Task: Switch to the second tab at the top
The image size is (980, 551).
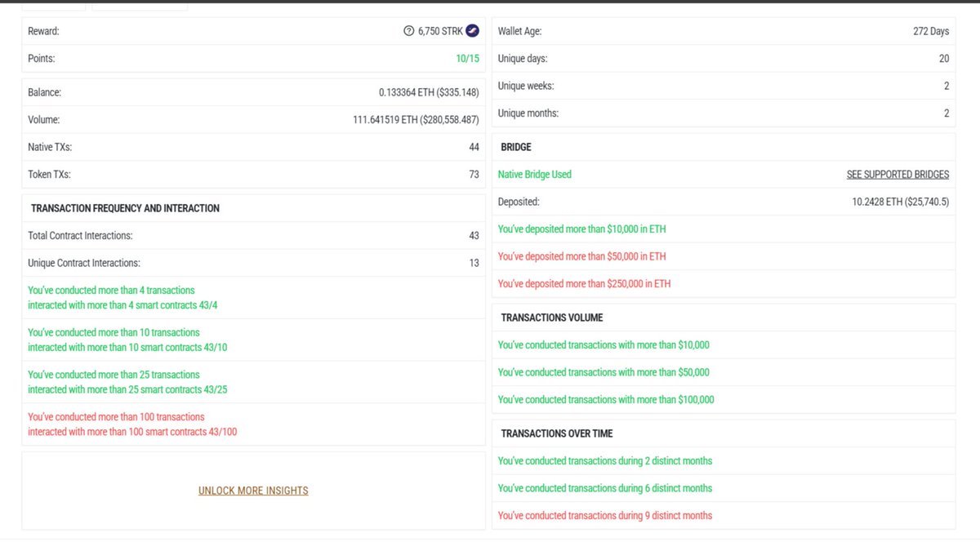Action: (139, 8)
